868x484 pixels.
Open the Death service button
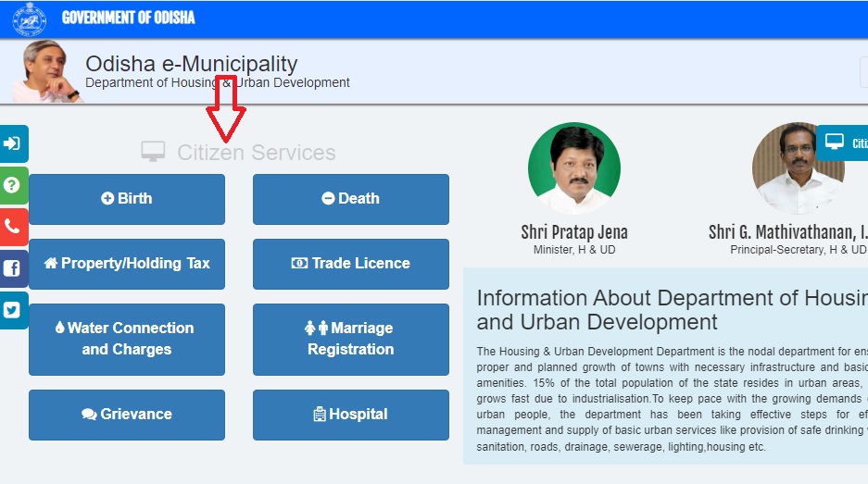(x=350, y=199)
